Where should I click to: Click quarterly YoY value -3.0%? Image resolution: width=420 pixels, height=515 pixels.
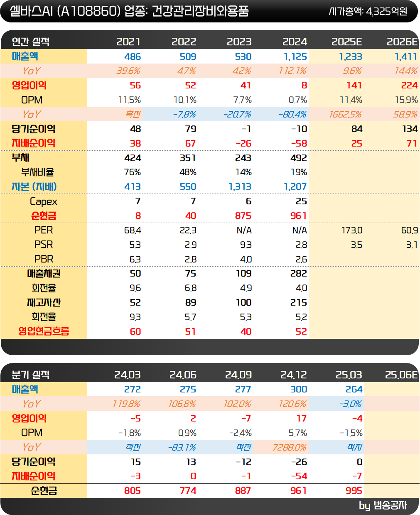point(351,404)
